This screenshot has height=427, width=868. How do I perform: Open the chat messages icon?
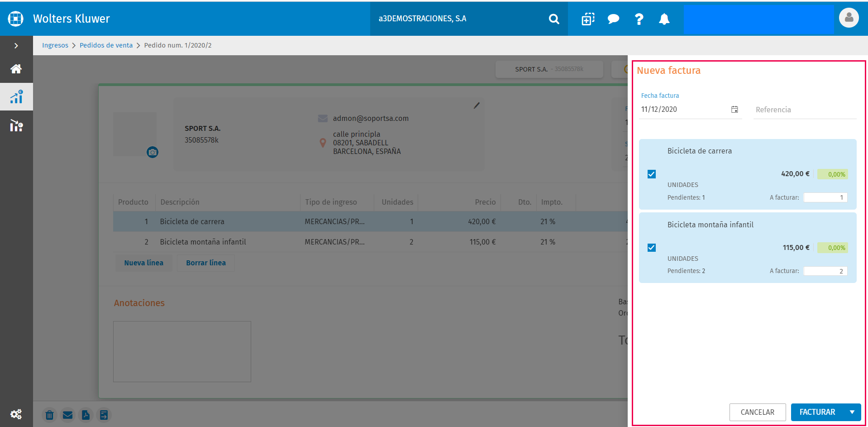(613, 19)
